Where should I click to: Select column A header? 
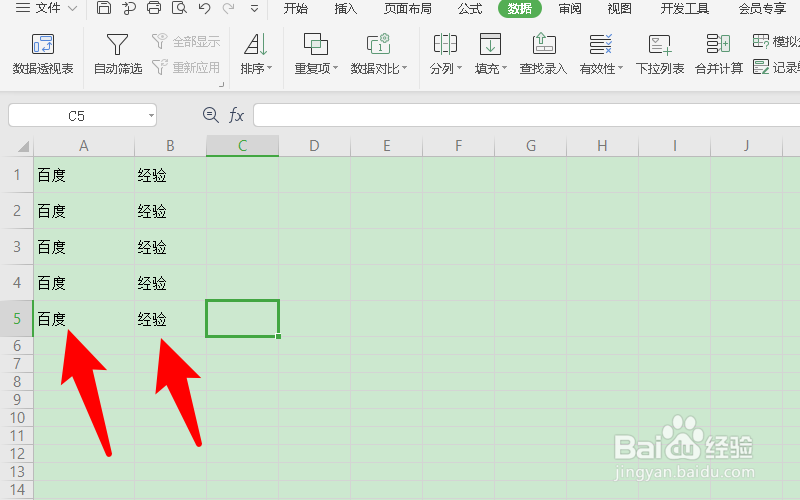click(84, 146)
